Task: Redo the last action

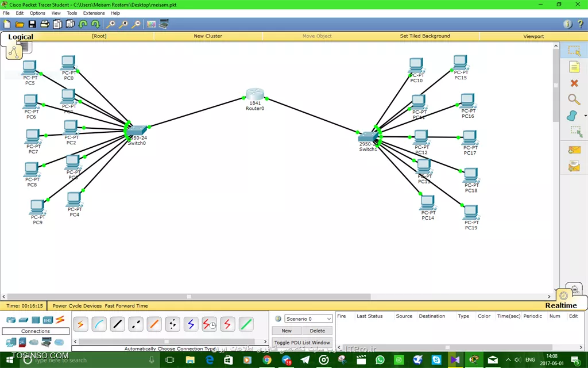Action: pos(95,24)
